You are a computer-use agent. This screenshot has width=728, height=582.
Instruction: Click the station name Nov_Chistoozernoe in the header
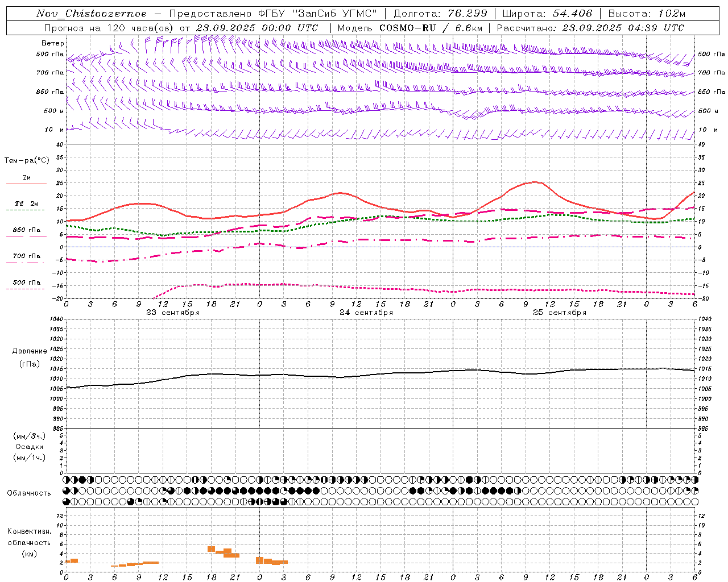91,14
